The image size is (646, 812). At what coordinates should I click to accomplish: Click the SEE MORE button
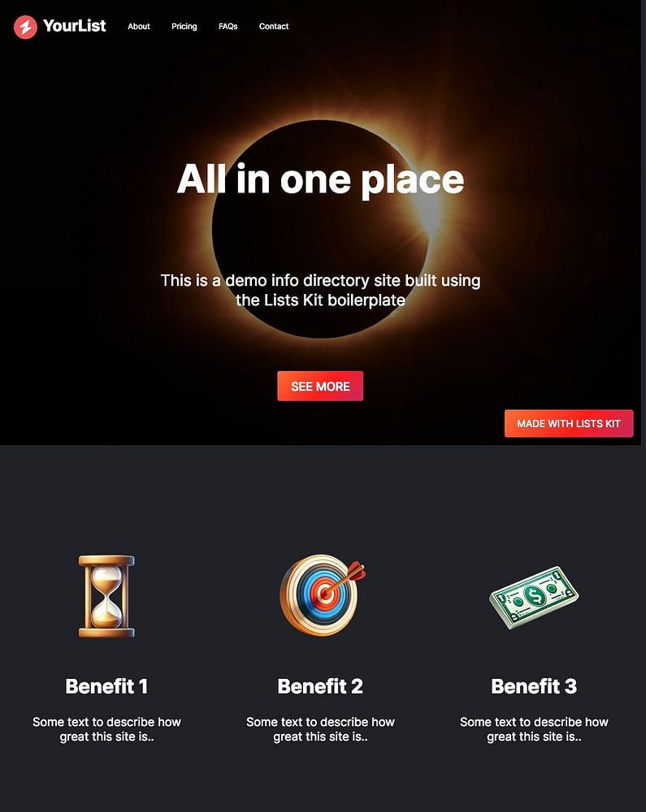click(x=320, y=386)
